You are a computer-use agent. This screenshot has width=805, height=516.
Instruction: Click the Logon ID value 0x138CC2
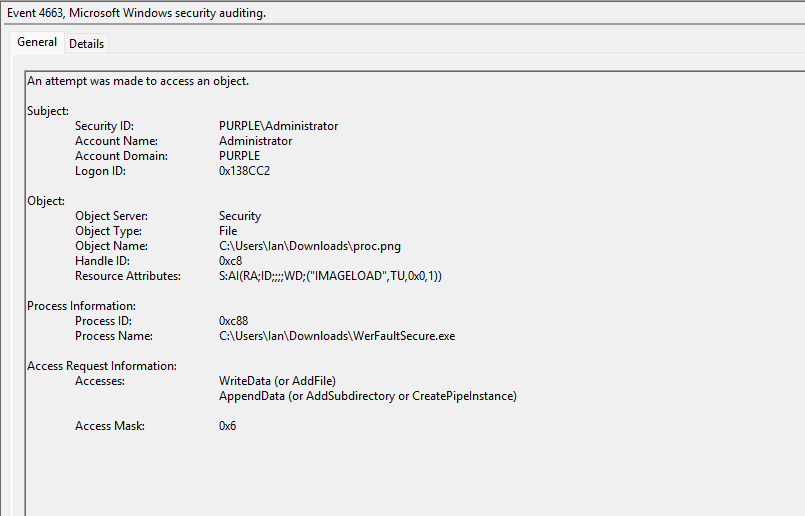(244, 171)
